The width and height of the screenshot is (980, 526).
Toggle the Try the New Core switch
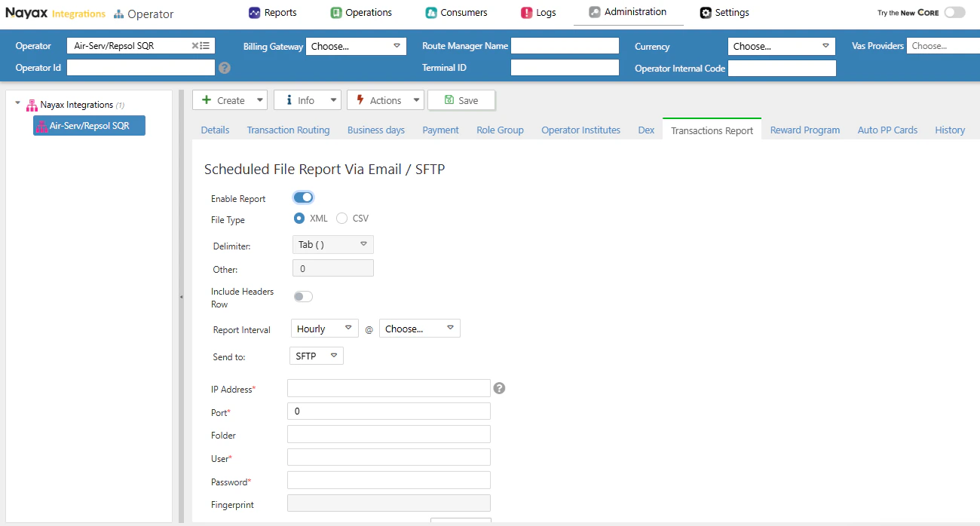pos(954,13)
